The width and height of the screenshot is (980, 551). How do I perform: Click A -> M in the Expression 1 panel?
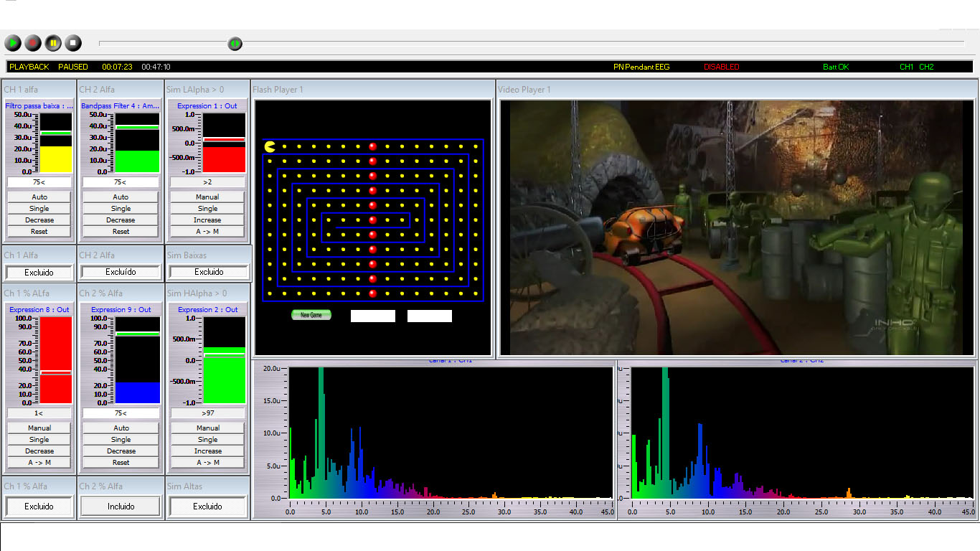click(x=207, y=231)
